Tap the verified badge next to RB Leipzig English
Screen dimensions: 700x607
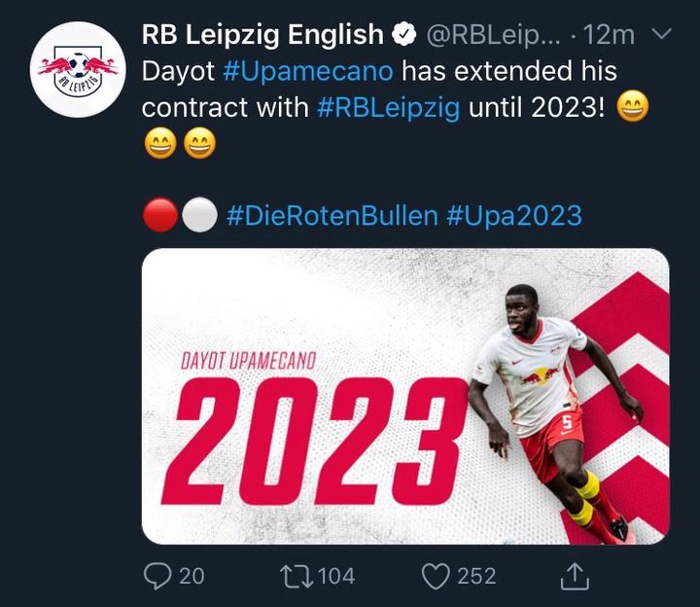tap(404, 34)
